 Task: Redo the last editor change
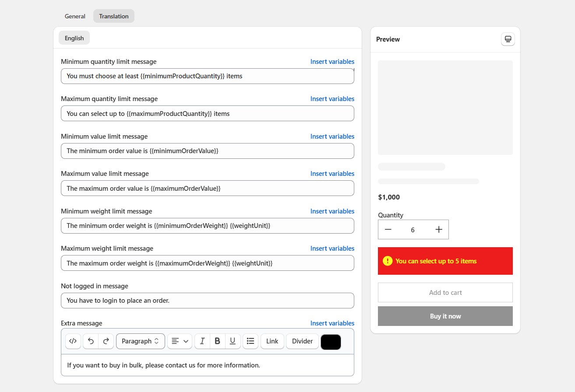click(x=106, y=341)
